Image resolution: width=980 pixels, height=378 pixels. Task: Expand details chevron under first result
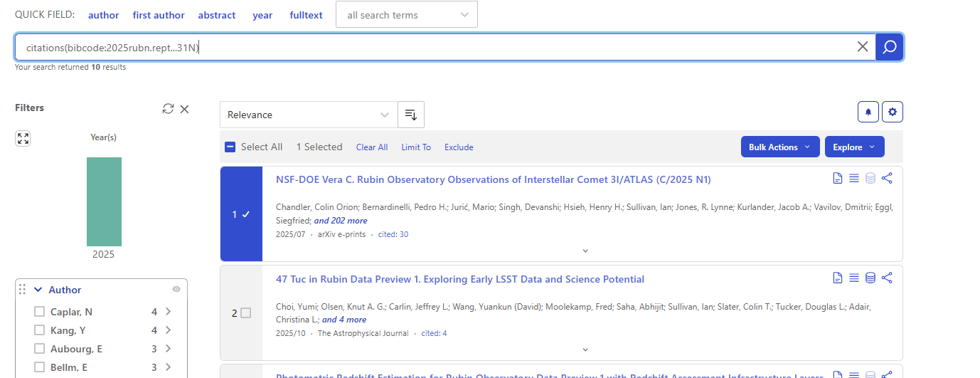point(585,251)
